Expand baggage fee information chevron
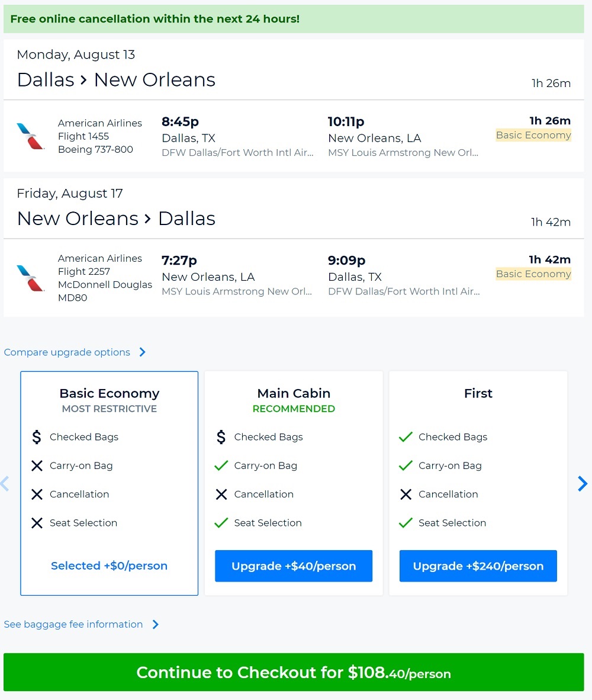This screenshot has height=700, width=592. (x=155, y=624)
